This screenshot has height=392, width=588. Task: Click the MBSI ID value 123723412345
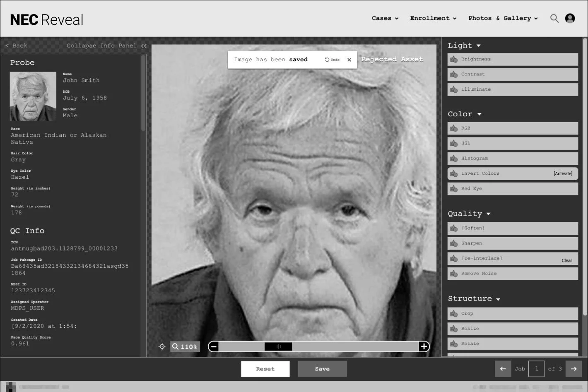[33, 291]
